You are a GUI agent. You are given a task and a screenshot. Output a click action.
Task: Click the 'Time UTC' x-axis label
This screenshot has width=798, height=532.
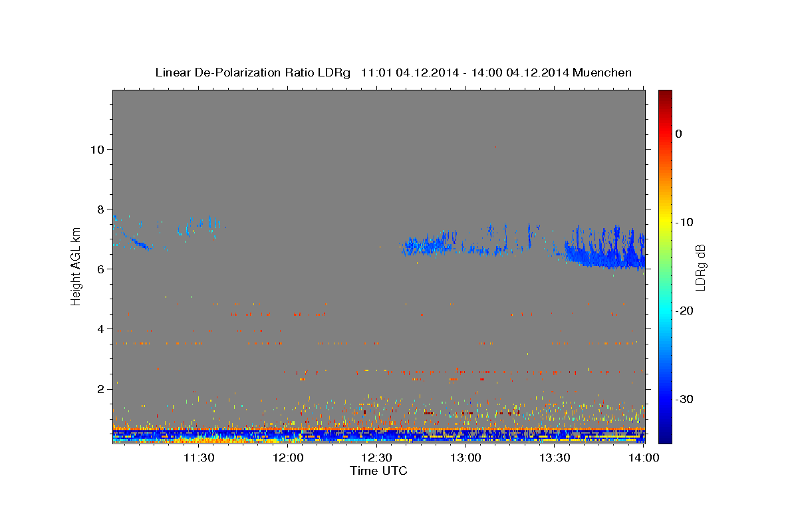click(x=378, y=471)
